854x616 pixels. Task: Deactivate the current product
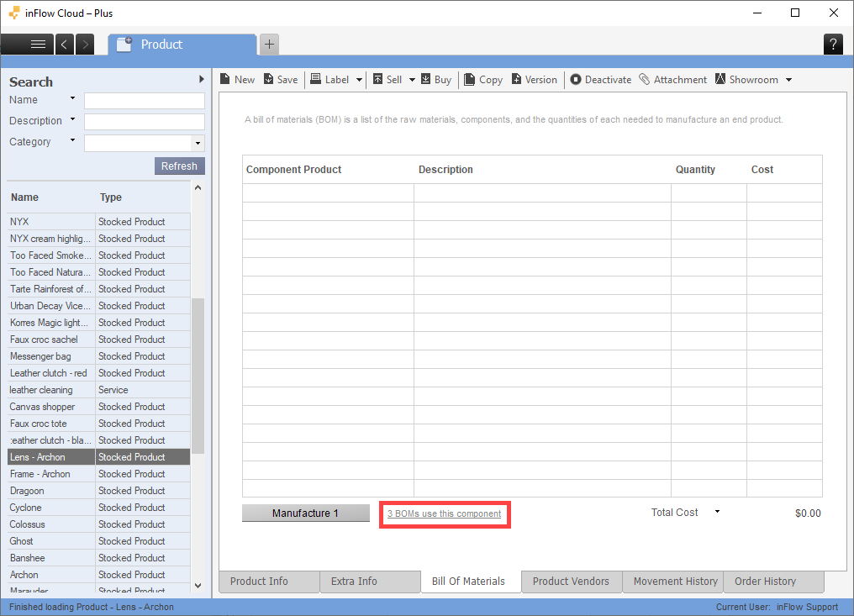point(576,80)
